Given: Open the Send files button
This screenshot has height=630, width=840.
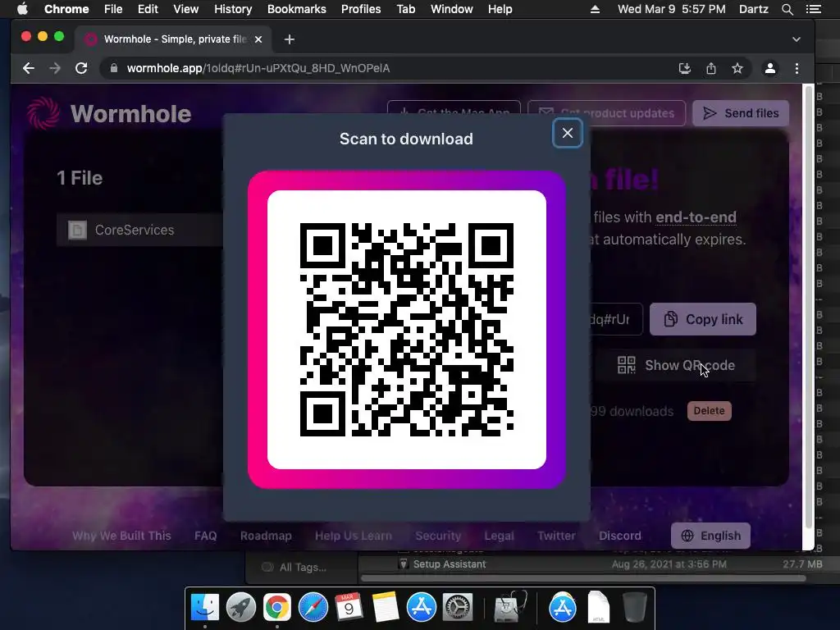Looking at the screenshot, I should [741, 113].
